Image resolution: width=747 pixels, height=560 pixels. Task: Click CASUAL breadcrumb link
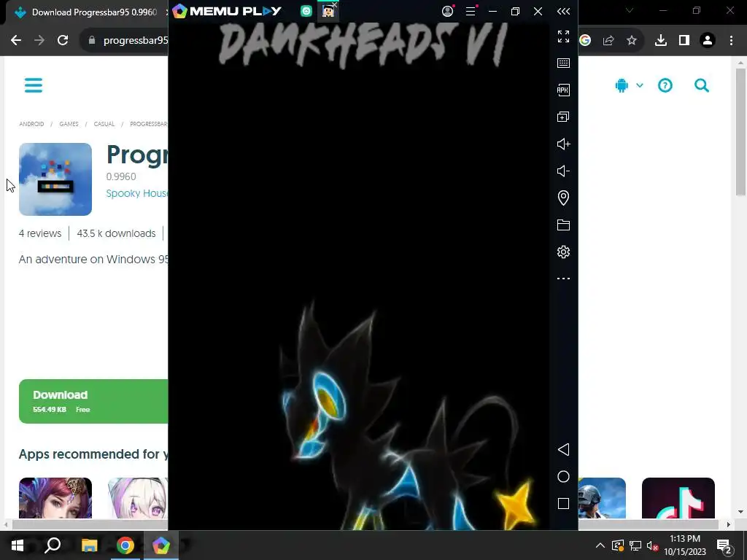pyautogui.click(x=104, y=124)
